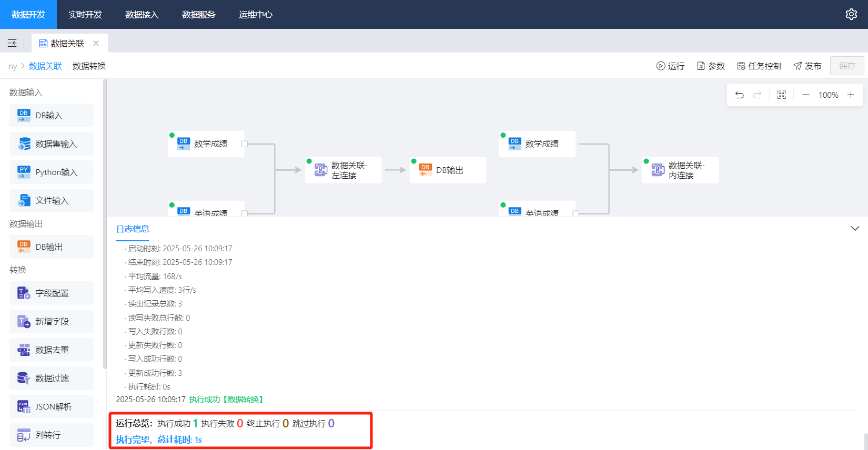Open the 运维中心 top menu
This screenshot has height=450, width=868.
256,15
